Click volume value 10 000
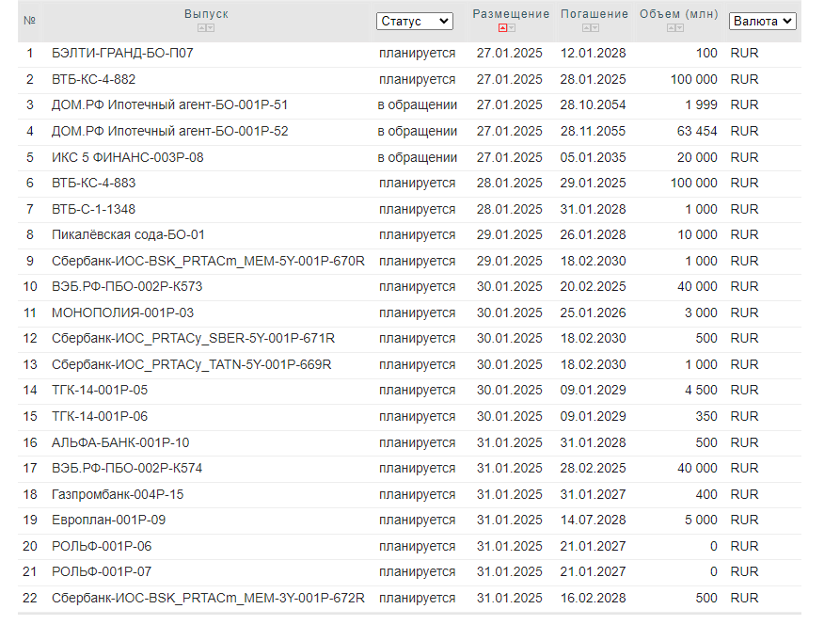Screen dimensions: 840x625 697,235
